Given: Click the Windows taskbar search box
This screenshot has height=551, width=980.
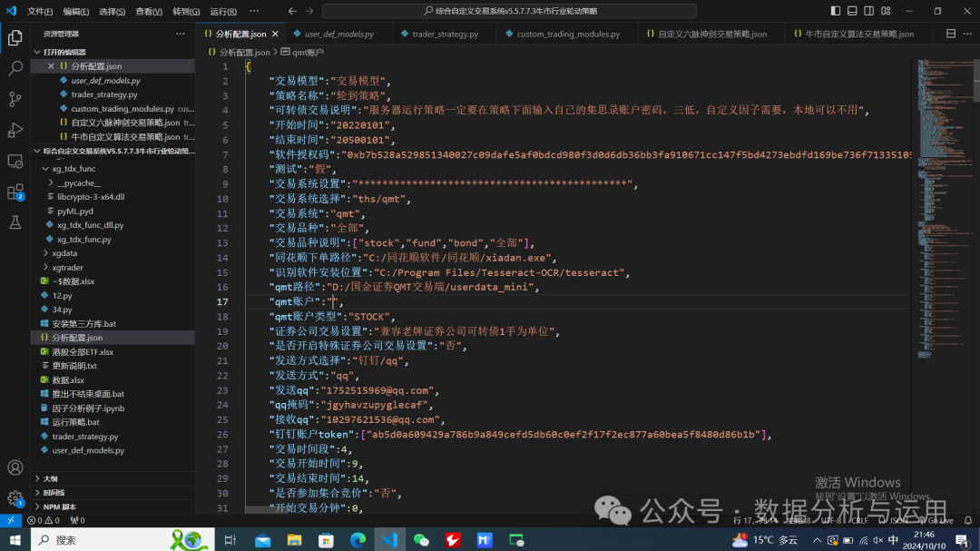Looking at the screenshot, I should 122,540.
